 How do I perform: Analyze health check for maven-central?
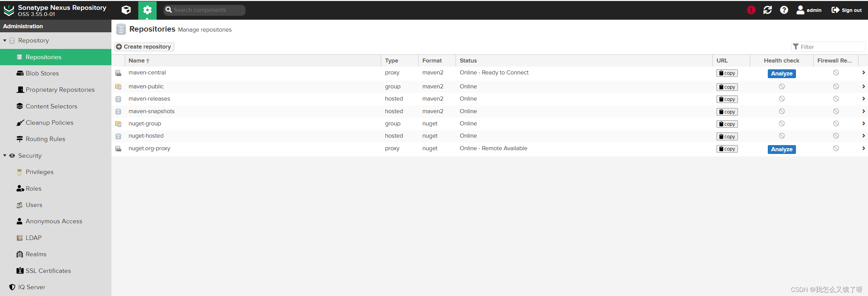(x=782, y=73)
